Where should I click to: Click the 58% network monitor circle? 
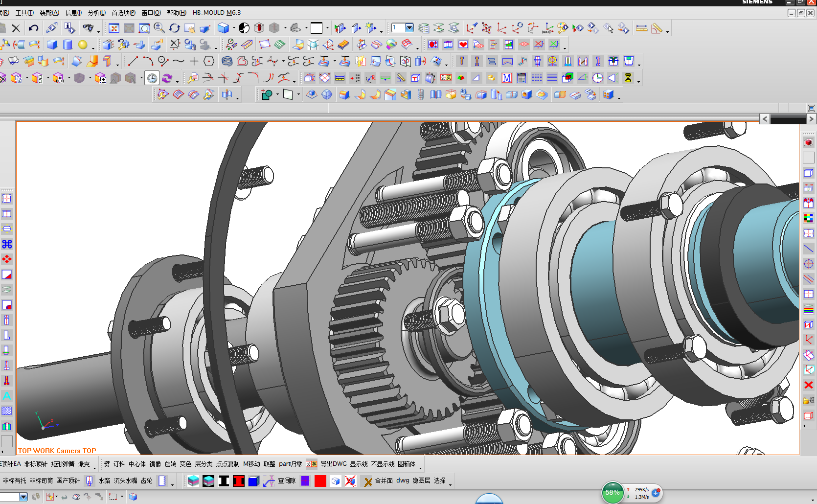coord(613,492)
